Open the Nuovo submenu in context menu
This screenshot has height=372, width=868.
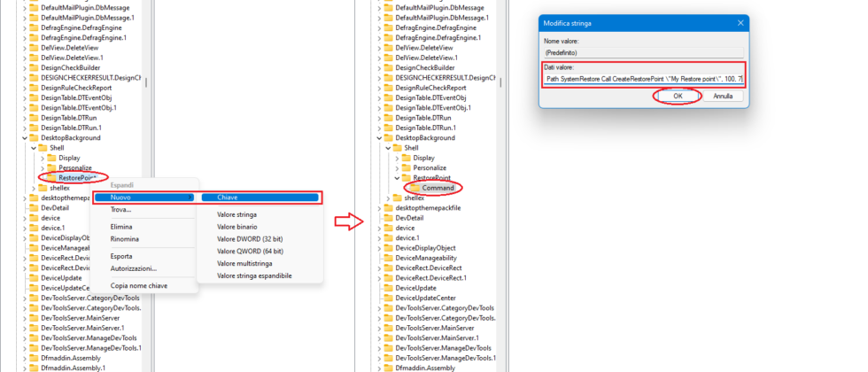[143, 197]
